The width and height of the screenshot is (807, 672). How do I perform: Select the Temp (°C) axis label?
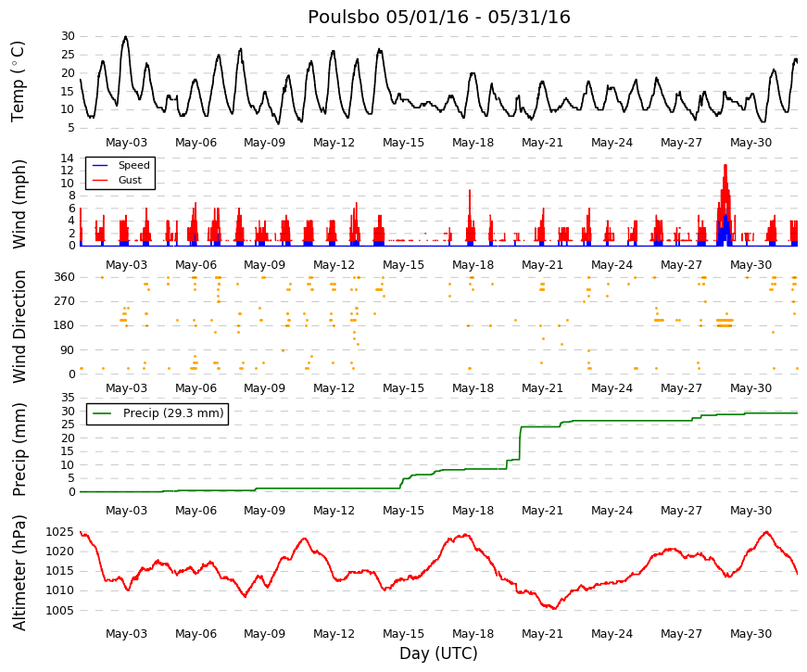point(18,82)
